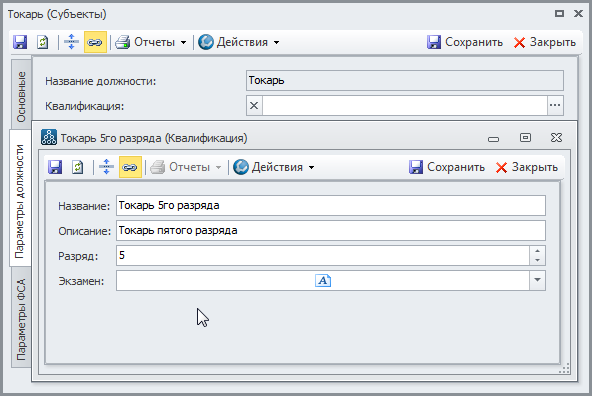Click the floppy save icon in the outer toolbar
Viewport: 592px width, 396px height.
pos(20,42)
